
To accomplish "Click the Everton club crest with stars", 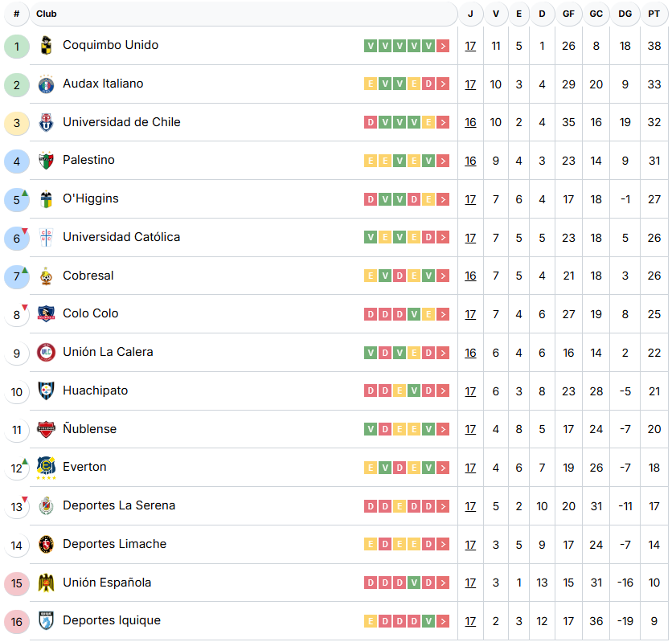I will [46, 468].
